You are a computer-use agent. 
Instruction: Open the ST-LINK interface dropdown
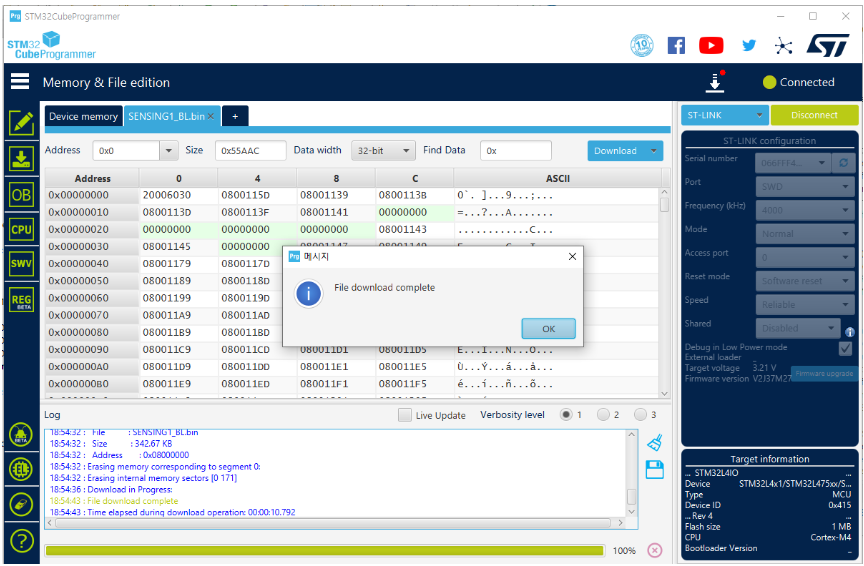725,115
